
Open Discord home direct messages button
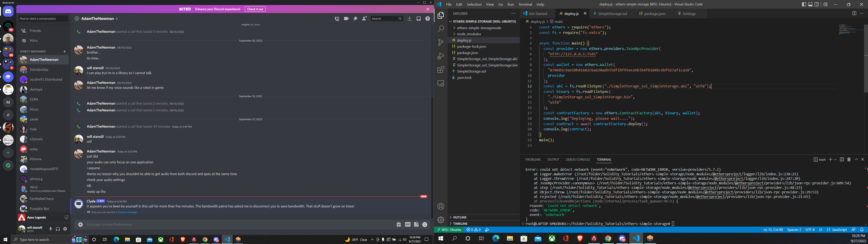coord(8,12)
